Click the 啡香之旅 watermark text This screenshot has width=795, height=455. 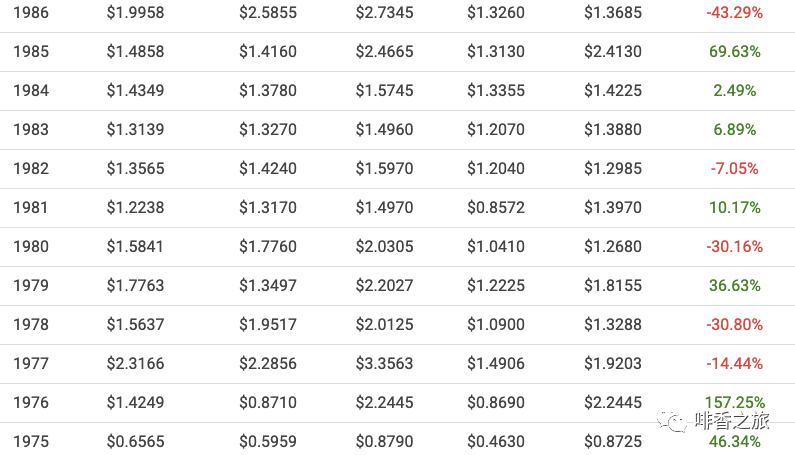pos(732,421)
